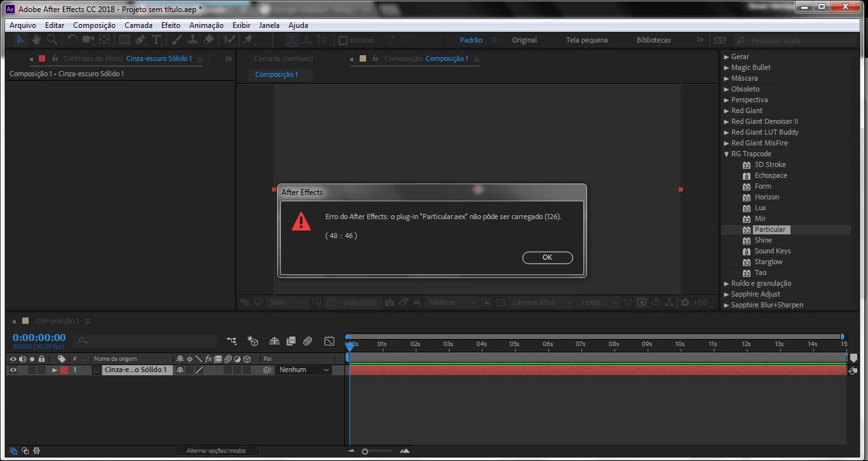This screenshot has width=868, height=461.
Task: Enable motion blur for composition
Action: point(308,341)
